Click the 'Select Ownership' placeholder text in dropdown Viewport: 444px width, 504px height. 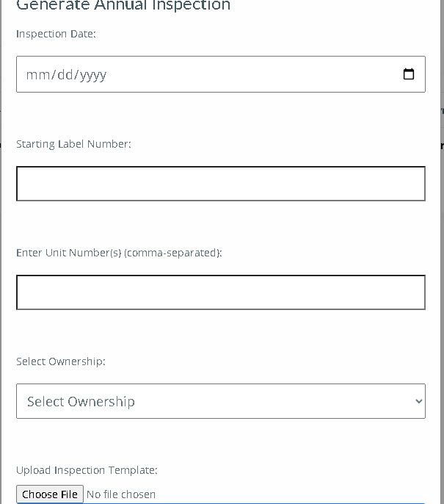[x=81, y=401]
